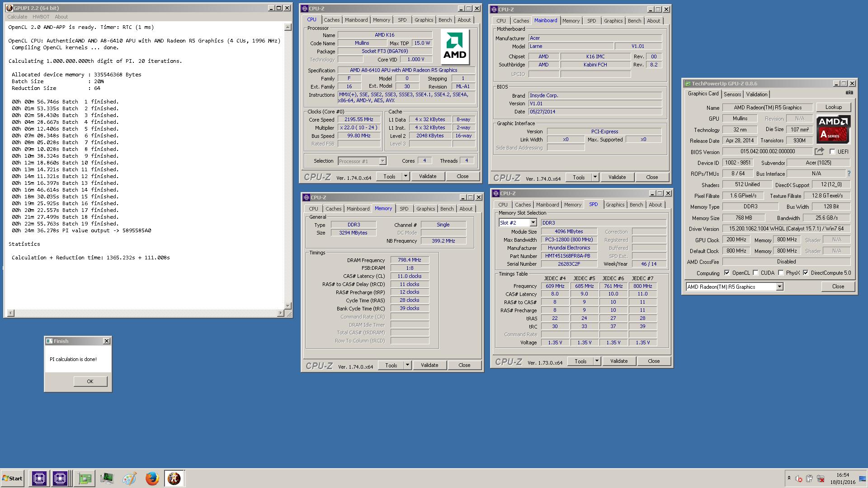Click the GPU-Z screenshot camera icon
This screenshot has width=868, height=488.
pyautogui.click(x=849, y=93)
